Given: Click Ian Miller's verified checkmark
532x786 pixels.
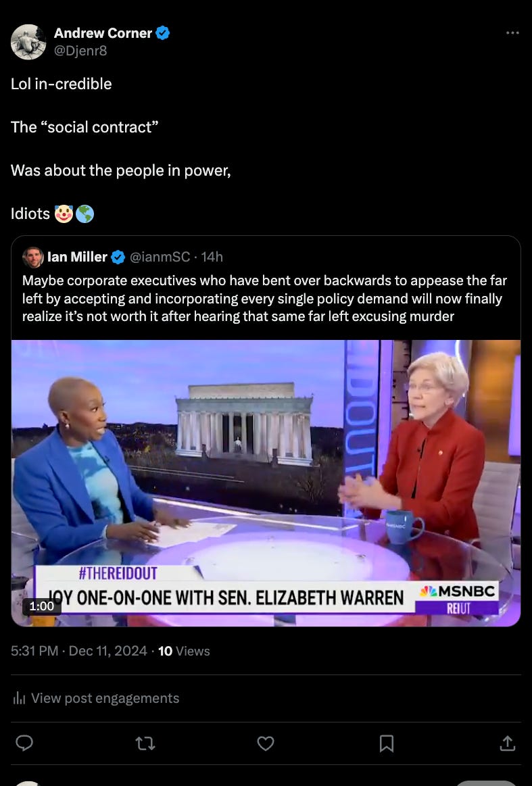Looking at the screenshot, I should (118, 257).
